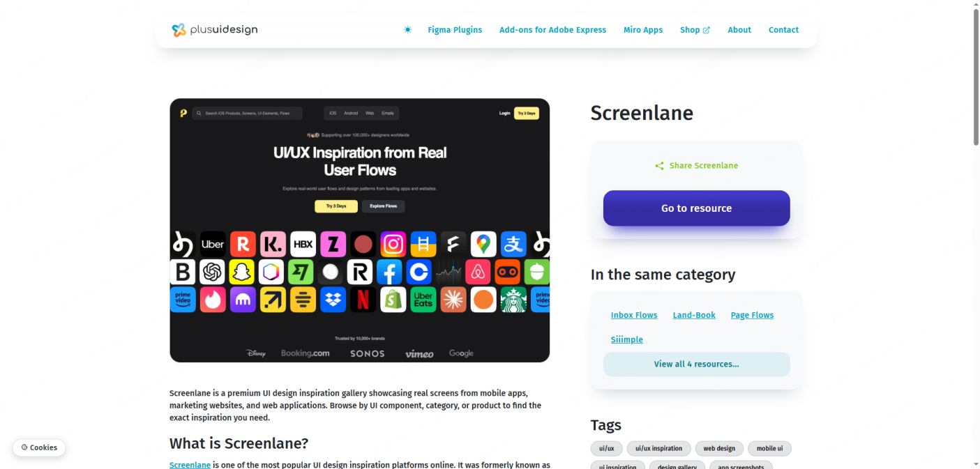Click the Google Maps icon in the preview

coord(483,244)
